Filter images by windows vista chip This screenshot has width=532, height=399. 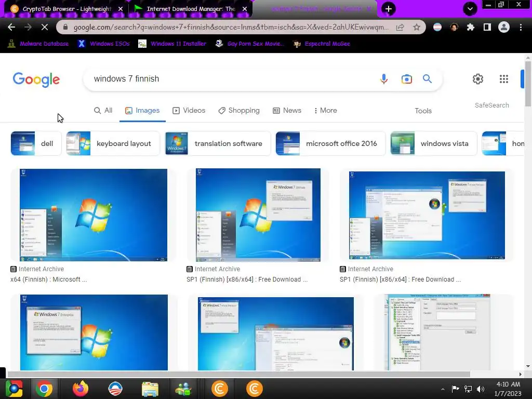(x=434, y=143)
